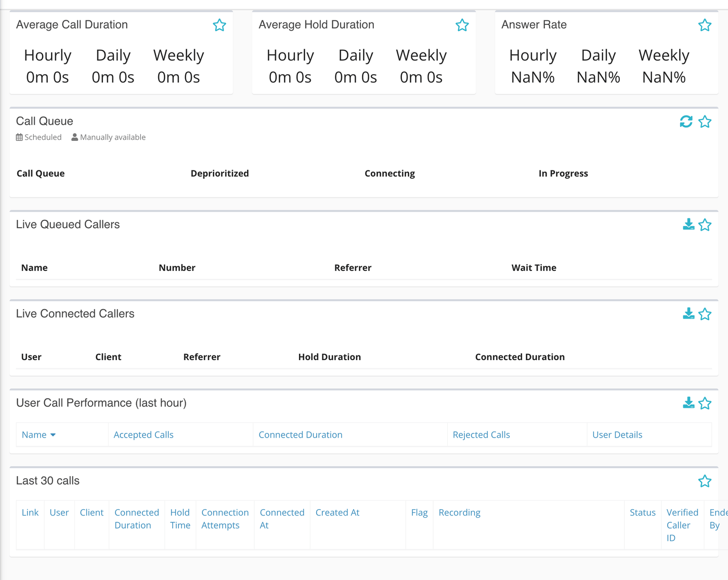Sort Last 30 calls by User

pyautogui.click(x=59, y=512)
